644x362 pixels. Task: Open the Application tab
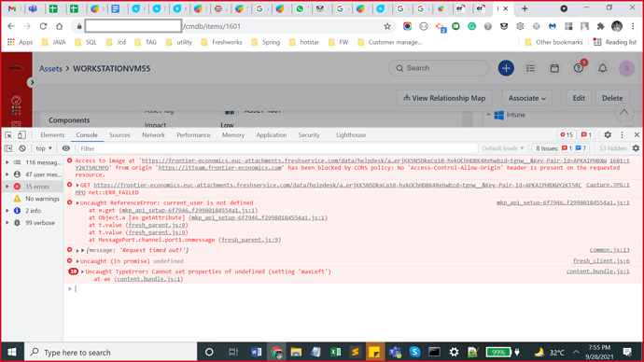coord(271,135)
